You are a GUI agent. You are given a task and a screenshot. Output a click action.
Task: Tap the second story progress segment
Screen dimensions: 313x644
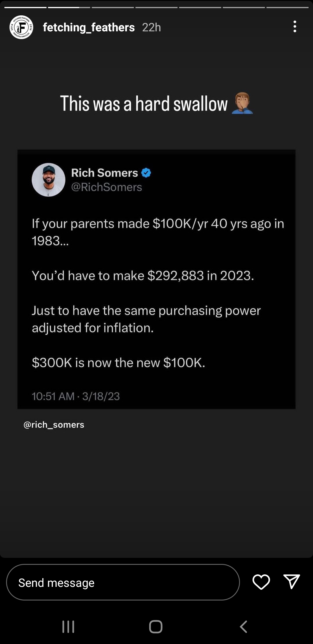pyautogui.click(x=69, y=7)
